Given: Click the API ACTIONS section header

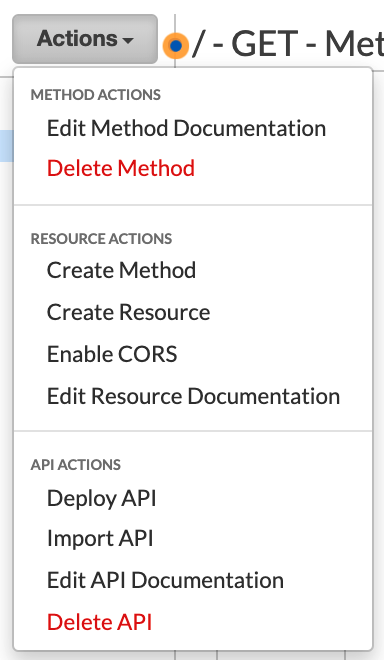Looking at the screenshot, I should tap(76, 465).
